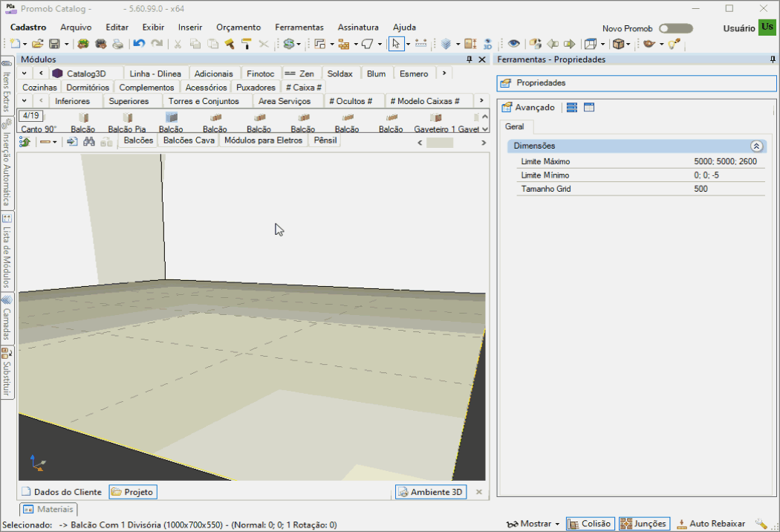
Task: Open the Dados do Cliente tab
Action: (x=62, y=492)
